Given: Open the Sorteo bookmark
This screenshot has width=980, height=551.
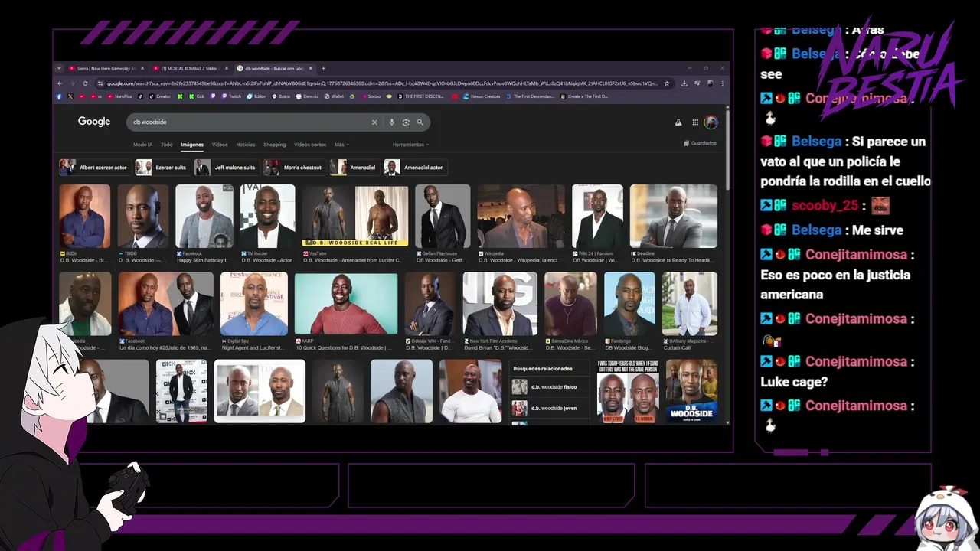Looking at the screenshot, I should tap(370, 96).
